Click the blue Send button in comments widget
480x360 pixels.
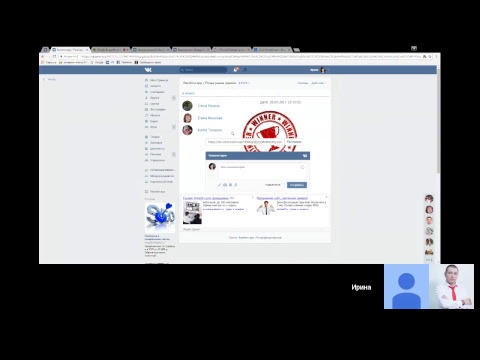[297, 185]
